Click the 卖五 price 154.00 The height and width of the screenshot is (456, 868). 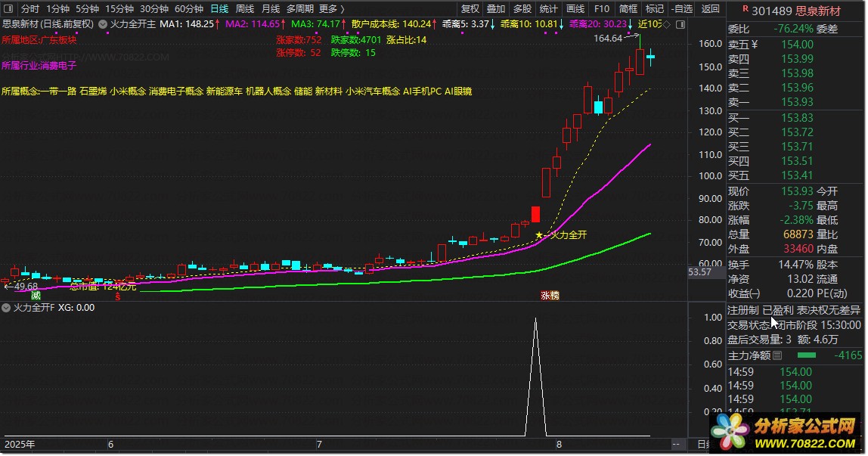797,45
